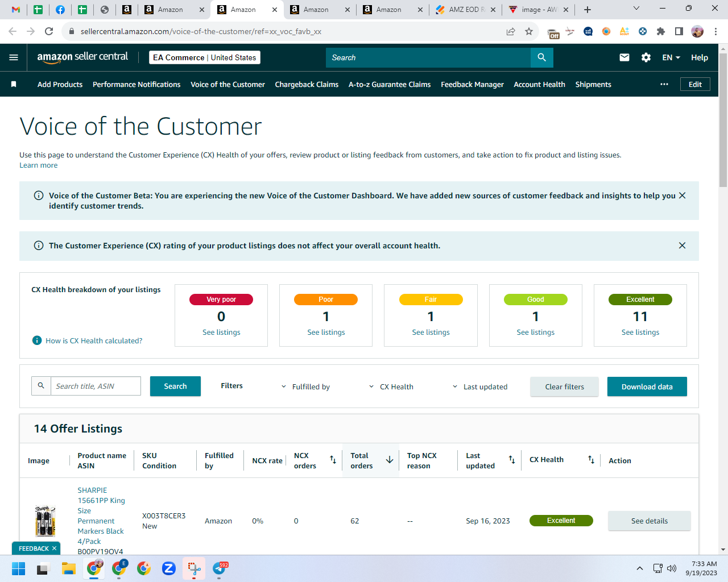The image size is (728, 582).
Task: See listings with Poor CX Health
Action: [326, 332]
